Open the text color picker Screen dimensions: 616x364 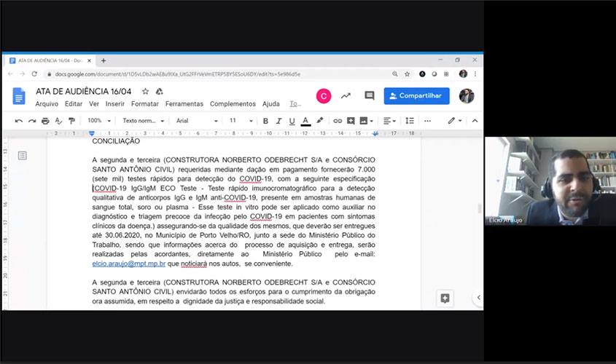pos(305,121)
